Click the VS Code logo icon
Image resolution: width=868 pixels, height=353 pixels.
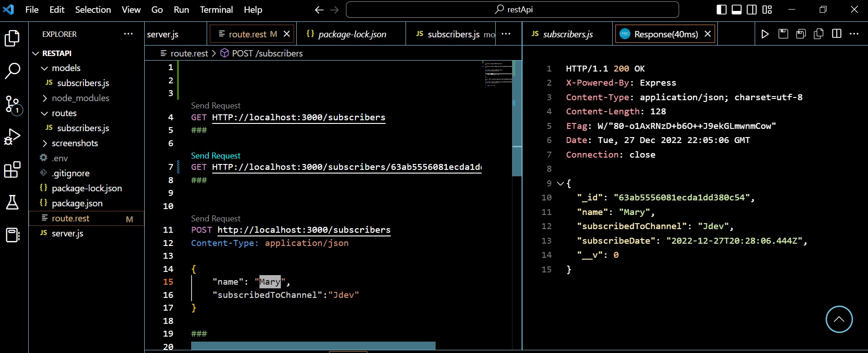coord(9,9)
